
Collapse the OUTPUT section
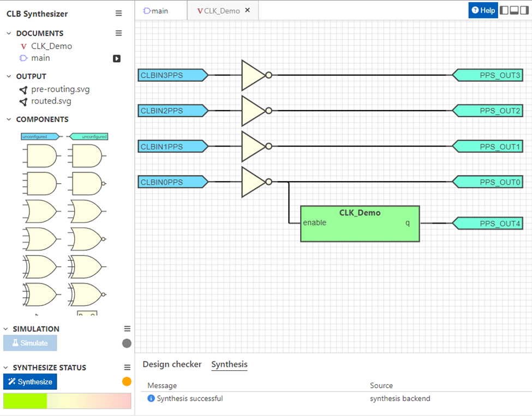click(x=9, y=76)
